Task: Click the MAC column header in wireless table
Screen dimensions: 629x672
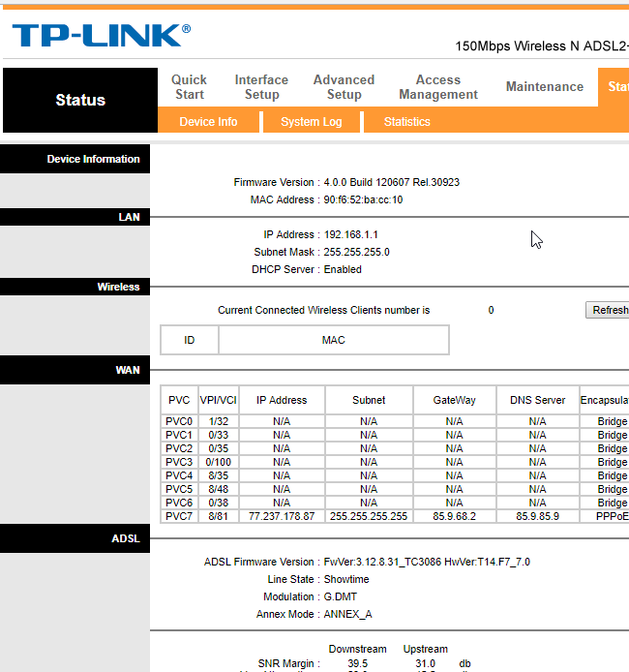Action: [x=334, y=340]
